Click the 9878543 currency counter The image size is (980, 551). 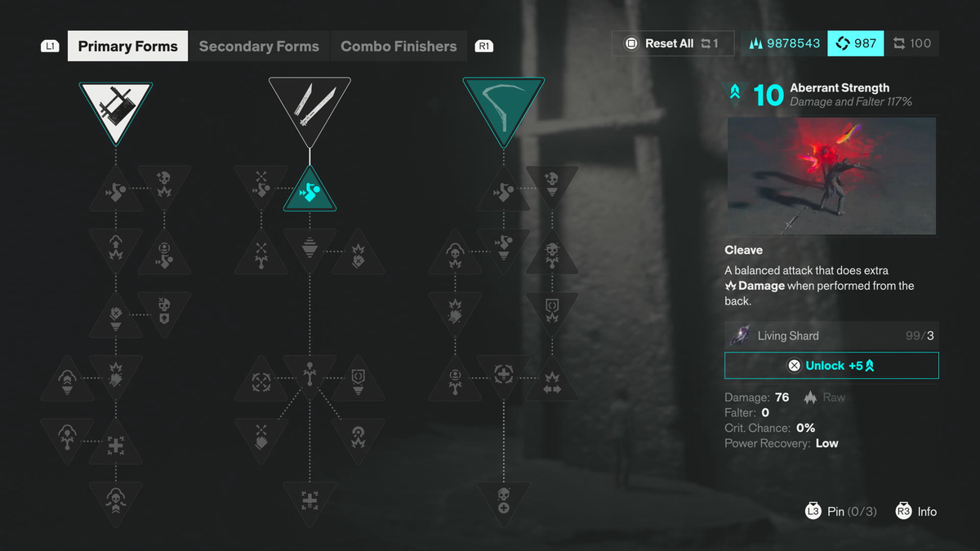click(784, 43)
